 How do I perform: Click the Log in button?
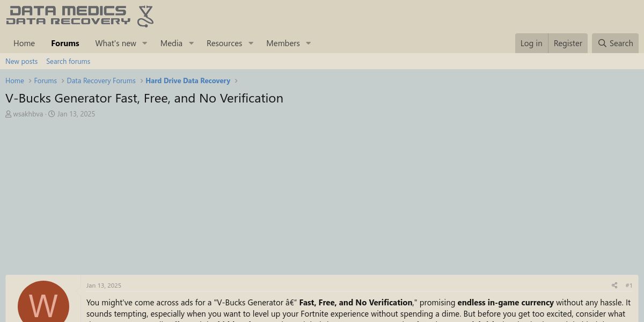click(531, 43)
